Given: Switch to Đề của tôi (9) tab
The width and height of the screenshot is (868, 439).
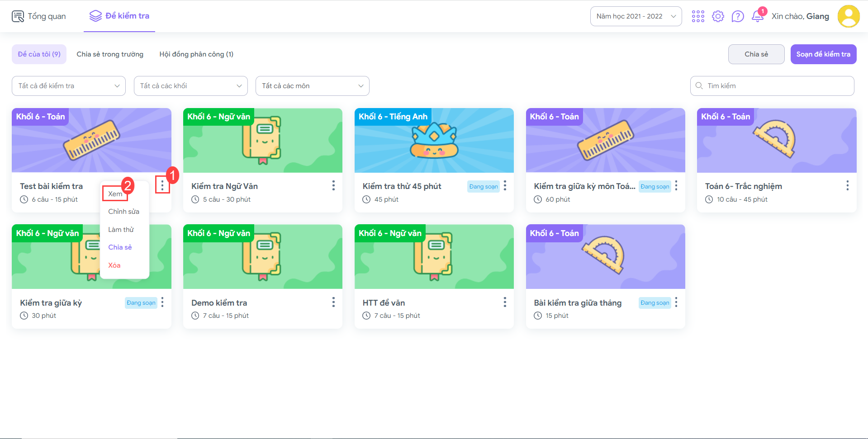Looking at the screenshot, I should tap(39, 54).
